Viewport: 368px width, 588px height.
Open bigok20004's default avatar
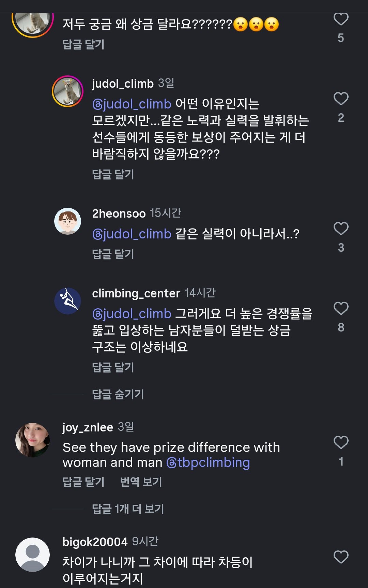[x=33, y=555]
